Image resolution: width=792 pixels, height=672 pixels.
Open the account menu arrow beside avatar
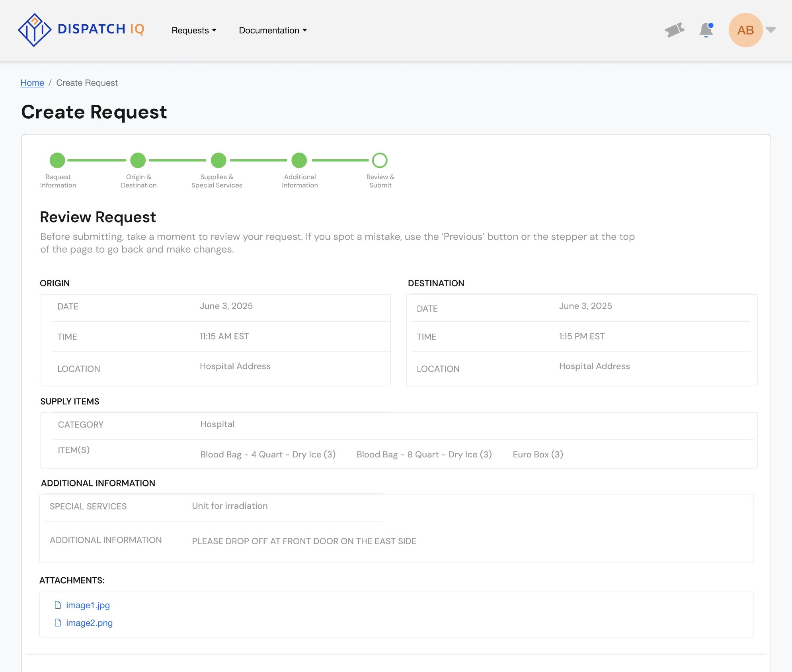pos(771,30)
